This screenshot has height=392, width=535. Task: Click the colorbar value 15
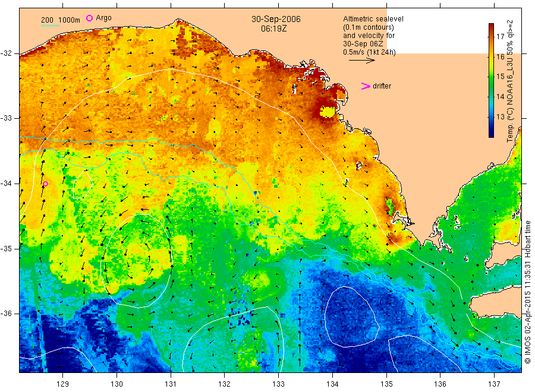tap(500, 77)
